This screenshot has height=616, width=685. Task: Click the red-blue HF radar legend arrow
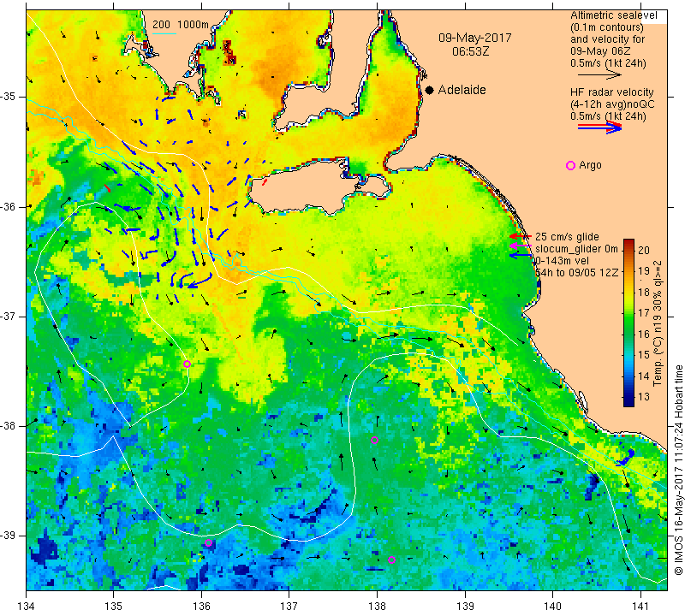pos(599,127)
